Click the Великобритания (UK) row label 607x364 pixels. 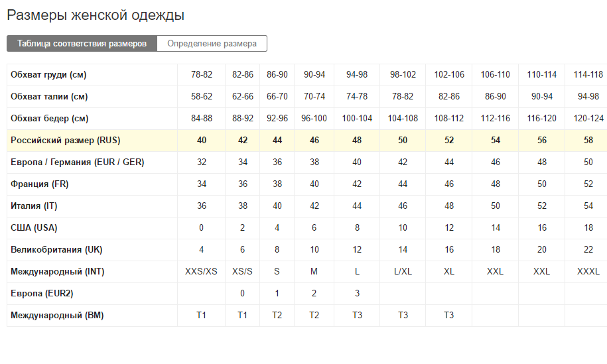click(x=56, y=250)
